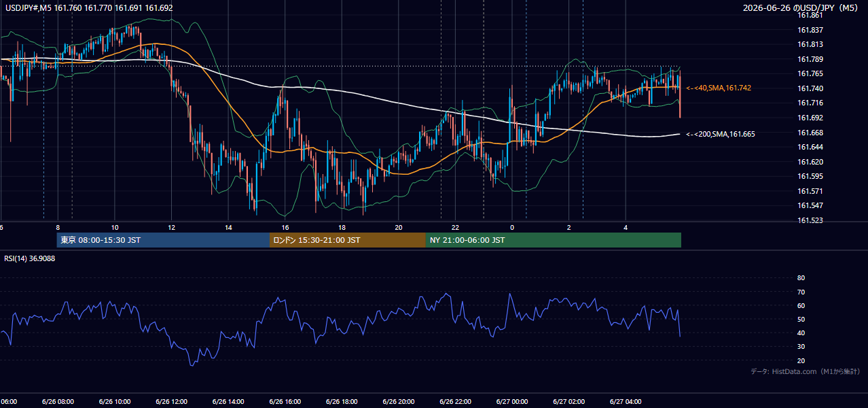The width and height of the screenshot is (868, 408).
Task: Click the 2026-06-26 USD/JPY (M5) chart title
Action: (801, 7)
